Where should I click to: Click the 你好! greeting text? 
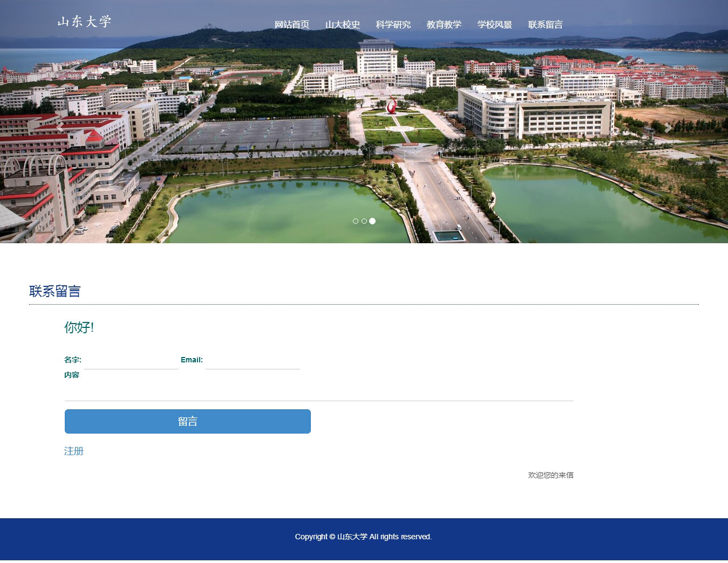point(79,327)
